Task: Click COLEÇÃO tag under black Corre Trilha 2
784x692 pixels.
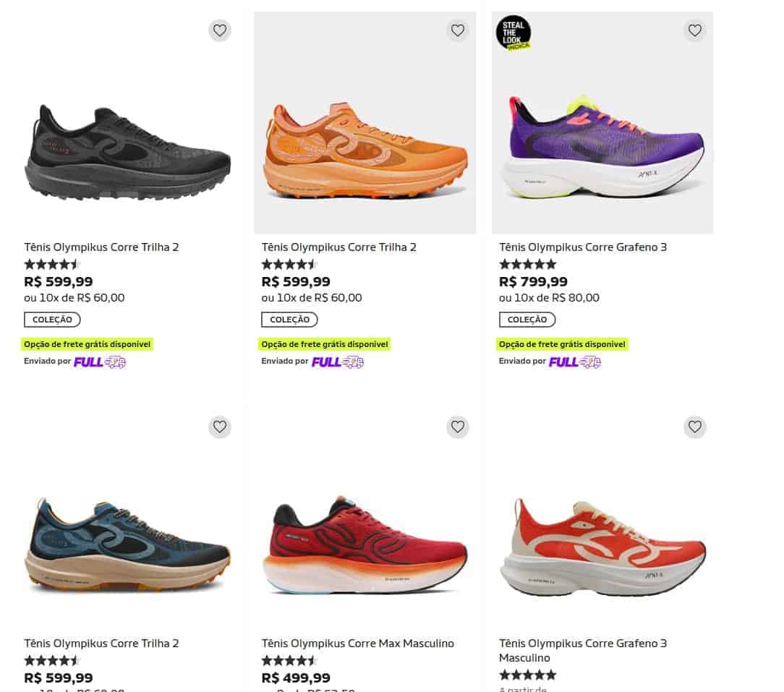Action: [x=52, y=320]
